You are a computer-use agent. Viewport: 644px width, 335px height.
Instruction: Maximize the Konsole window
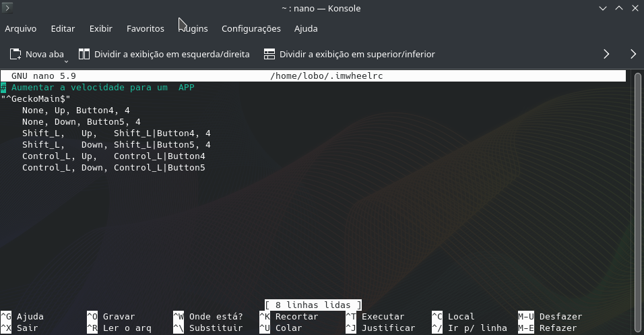pyautogui.click(x=619, y=8)
